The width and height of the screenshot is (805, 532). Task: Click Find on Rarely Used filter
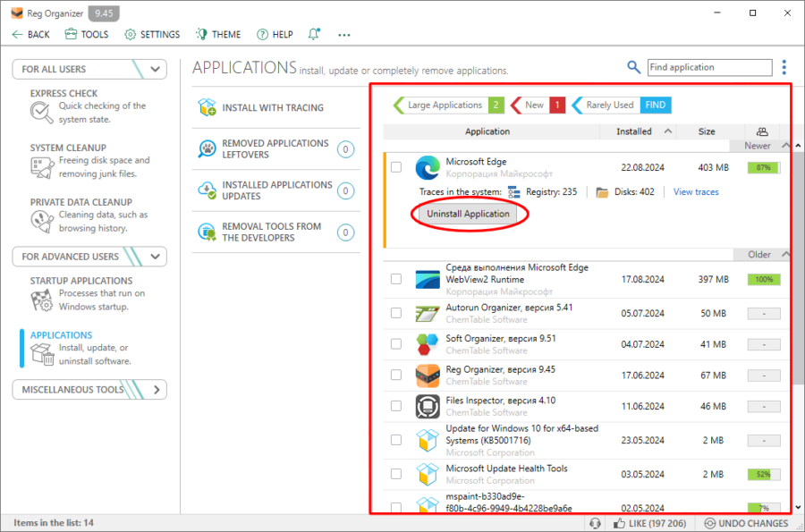coord(656,106)
